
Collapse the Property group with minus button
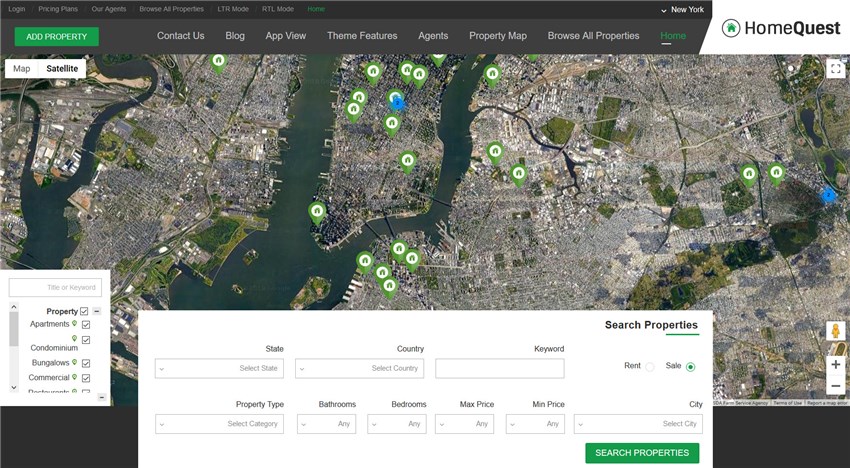[96, 311]
